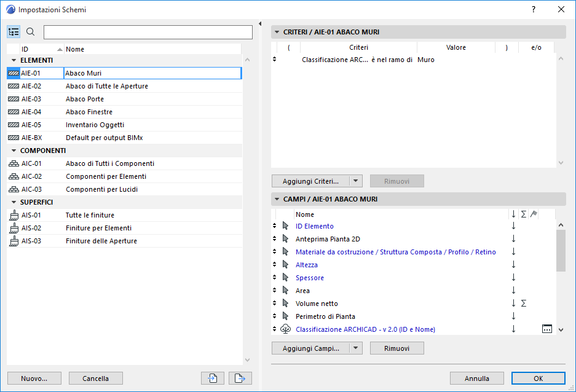Collapse the CAMPI panel header
The width and height of the screenshot is (576, 392).
point(277,199)
